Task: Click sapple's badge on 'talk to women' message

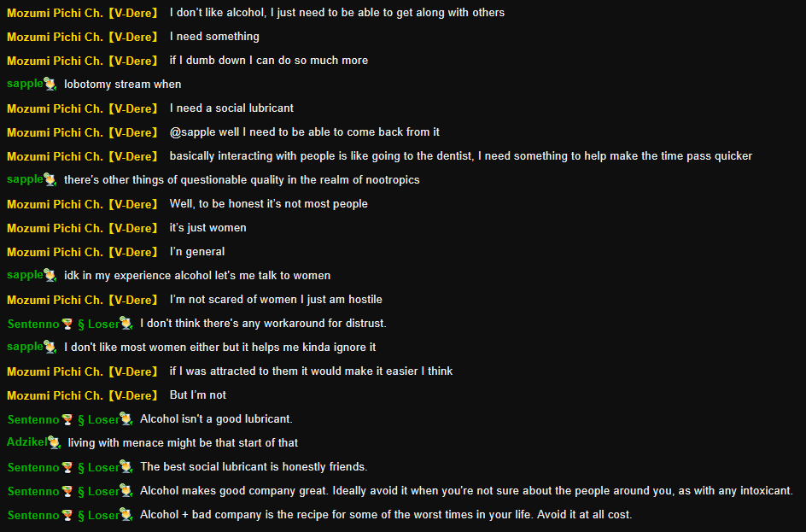Action: coord(50,275)
